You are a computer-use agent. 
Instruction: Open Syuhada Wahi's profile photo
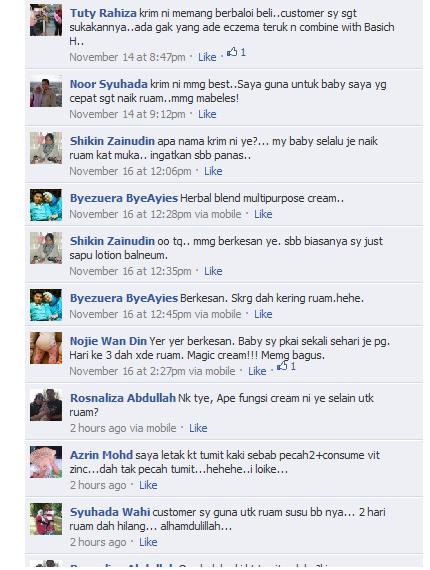pyautogui.click(x=46, y=519)
